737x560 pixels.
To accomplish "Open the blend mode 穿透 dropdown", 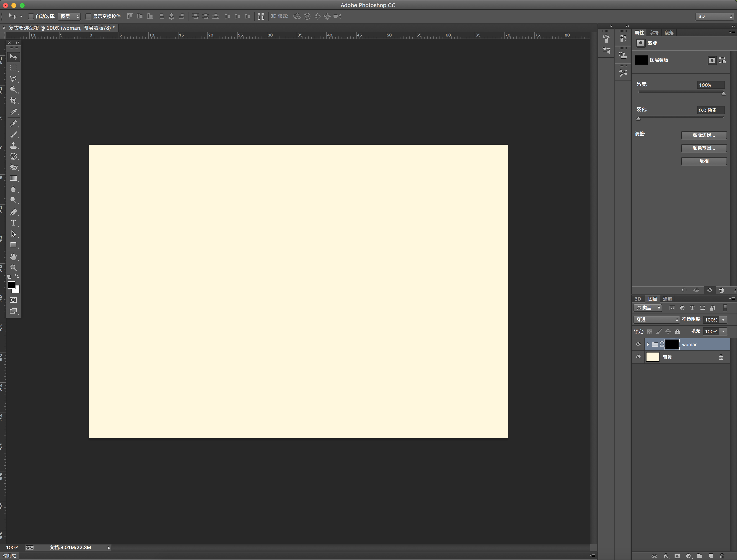I will click(656, 319).
